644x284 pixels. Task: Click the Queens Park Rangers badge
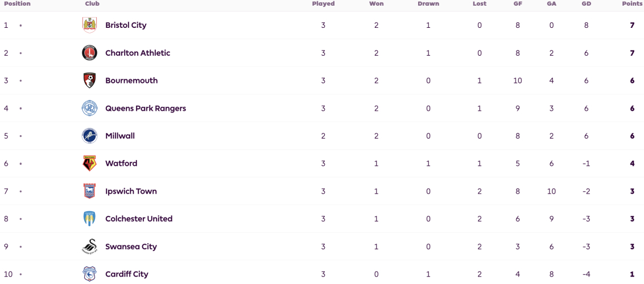(89, 108)
